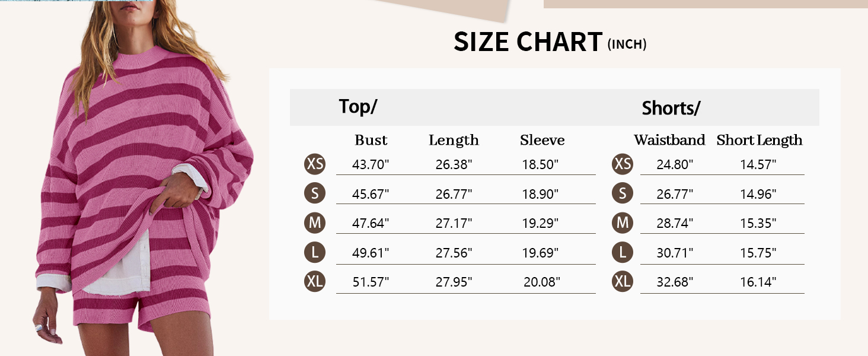Click the 43.70" bust measurement
Image resolution: width=868 pixels, height=356 pixels.
pyautogui.click(x=371, y=164)
